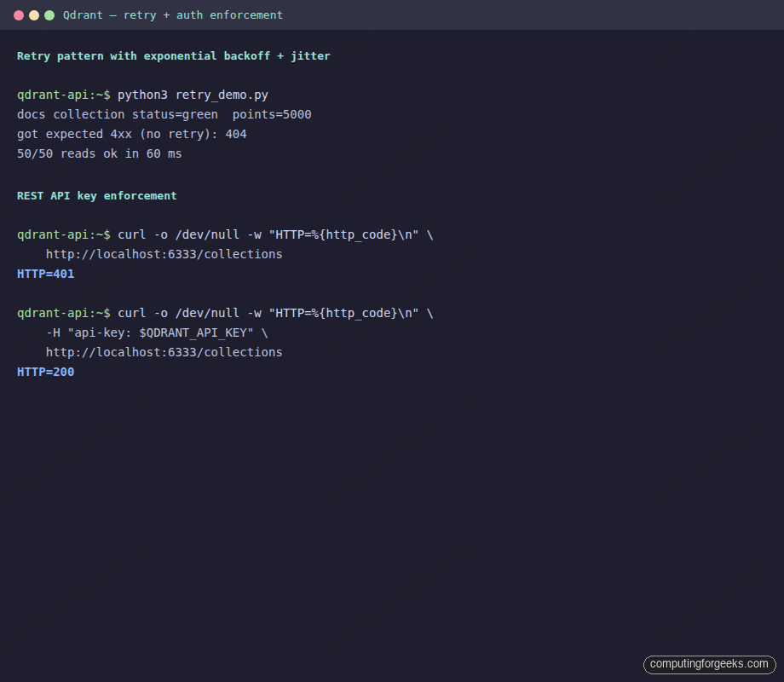This screenshot has width=784, height=682.
Task: Click the 'python3 retry_demo.py' command line
Action: pos(142,95)
